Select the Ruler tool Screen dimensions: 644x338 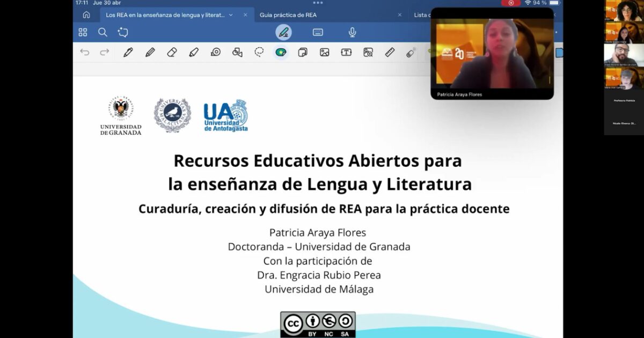click(390, 52)
